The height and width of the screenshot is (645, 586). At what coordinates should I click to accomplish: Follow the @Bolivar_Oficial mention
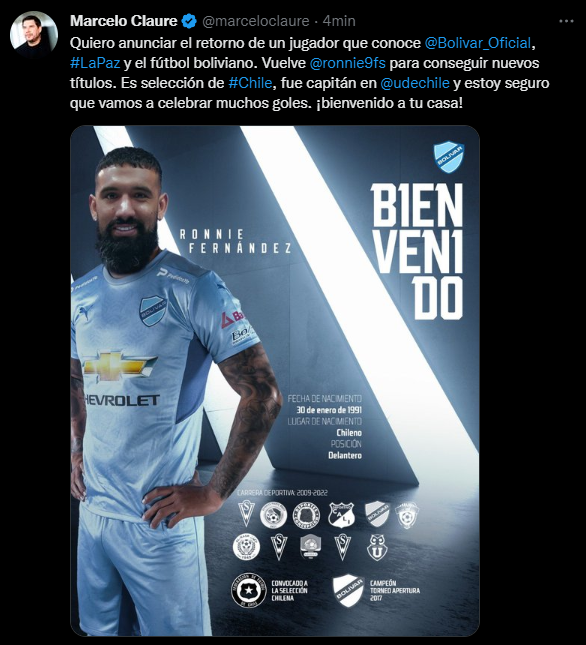click(x=478, y=43)
